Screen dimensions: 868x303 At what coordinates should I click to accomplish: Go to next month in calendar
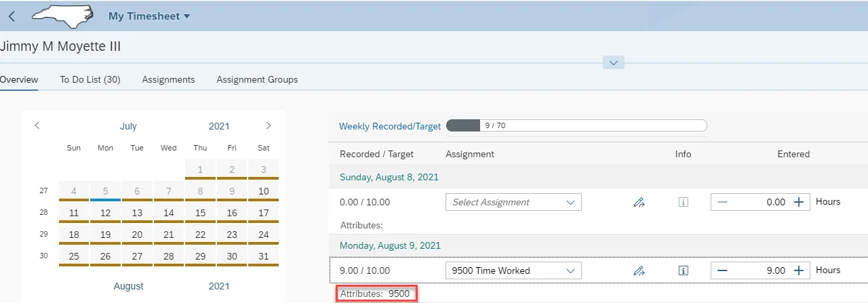(269, 125)
